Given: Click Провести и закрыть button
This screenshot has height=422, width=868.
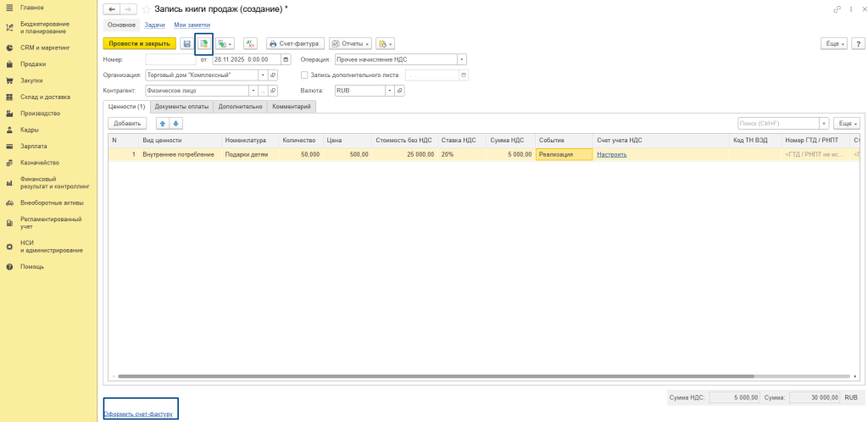Looking at the screenshot, I should click(139, 43).
